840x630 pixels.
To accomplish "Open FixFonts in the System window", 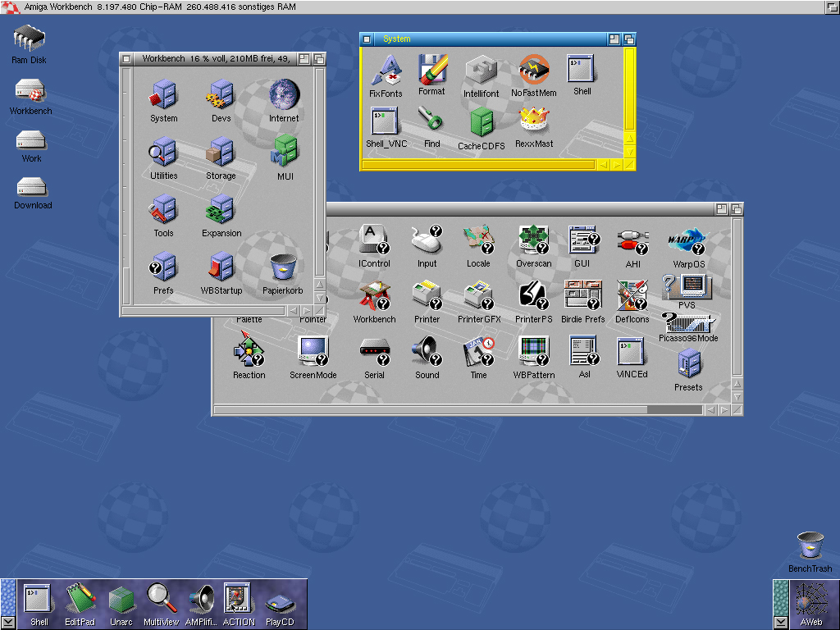I will [x=386, y=74].
